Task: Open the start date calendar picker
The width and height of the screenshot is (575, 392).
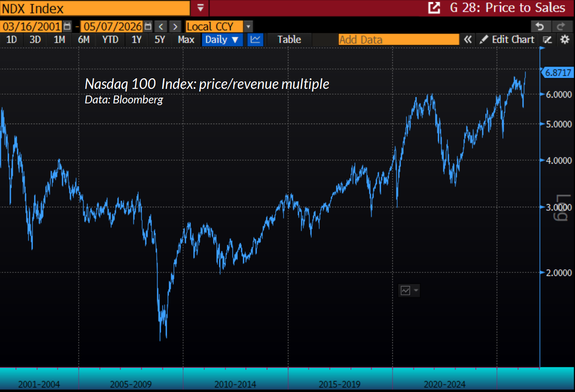Action: click(x=67, y=26)
